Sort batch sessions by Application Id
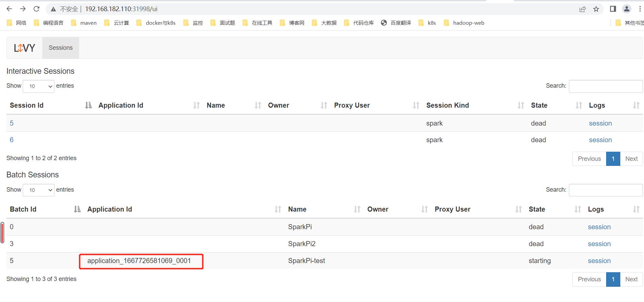Image resolution: width=644 pixels, height=302 pixels. 184,209
